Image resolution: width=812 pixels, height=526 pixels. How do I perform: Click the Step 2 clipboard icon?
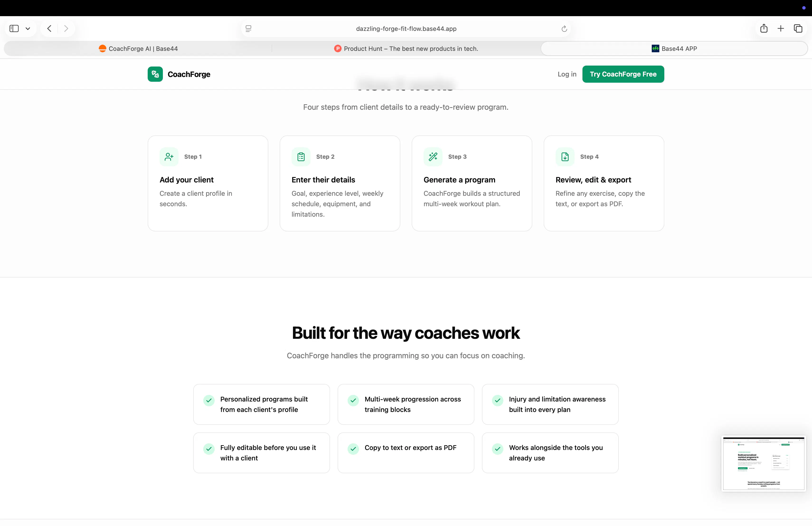click(x=301, y=157)
